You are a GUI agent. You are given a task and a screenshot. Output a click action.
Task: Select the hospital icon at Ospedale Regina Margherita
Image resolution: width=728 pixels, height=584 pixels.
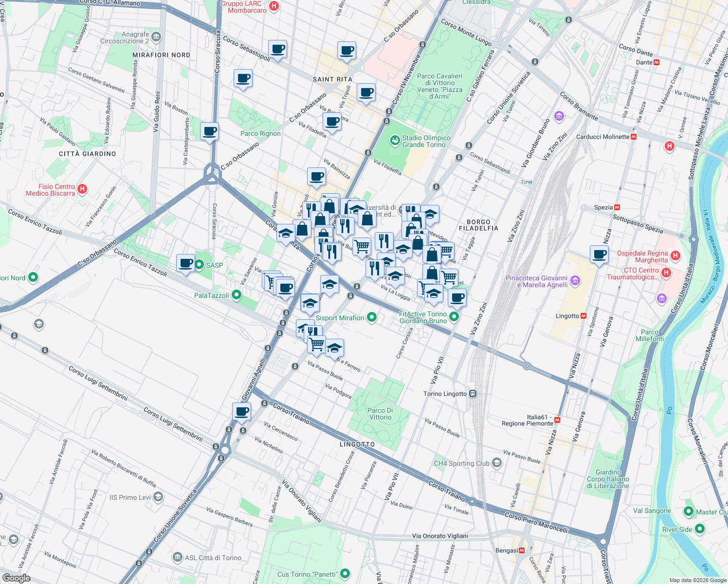(675, 255)
